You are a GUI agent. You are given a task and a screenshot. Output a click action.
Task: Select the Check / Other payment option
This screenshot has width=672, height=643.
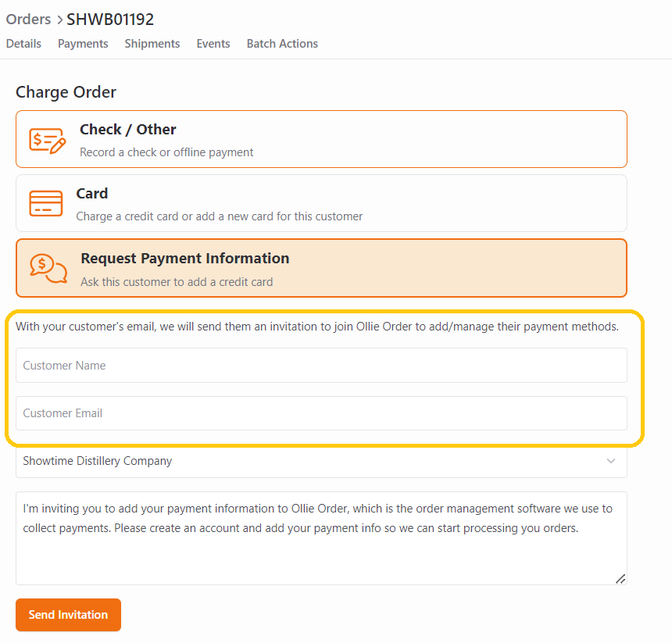[321, 139]
